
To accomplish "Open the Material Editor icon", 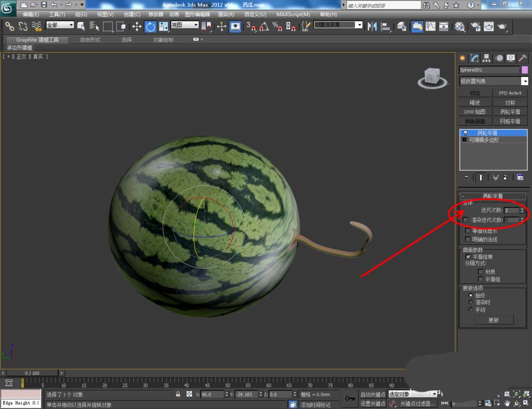I will (460, 26).
